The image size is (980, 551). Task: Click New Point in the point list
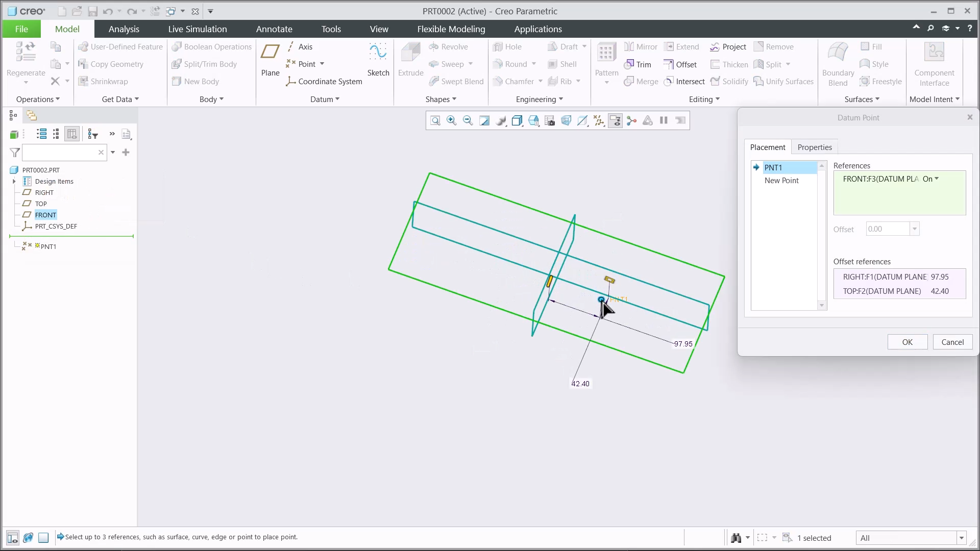(781, 181)
